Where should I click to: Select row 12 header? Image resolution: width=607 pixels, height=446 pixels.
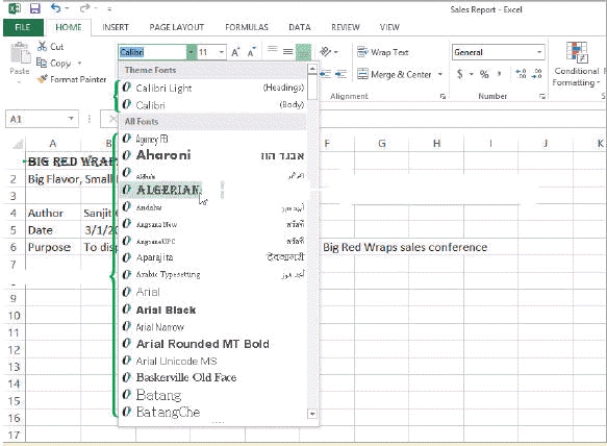[x=14, y=350]
